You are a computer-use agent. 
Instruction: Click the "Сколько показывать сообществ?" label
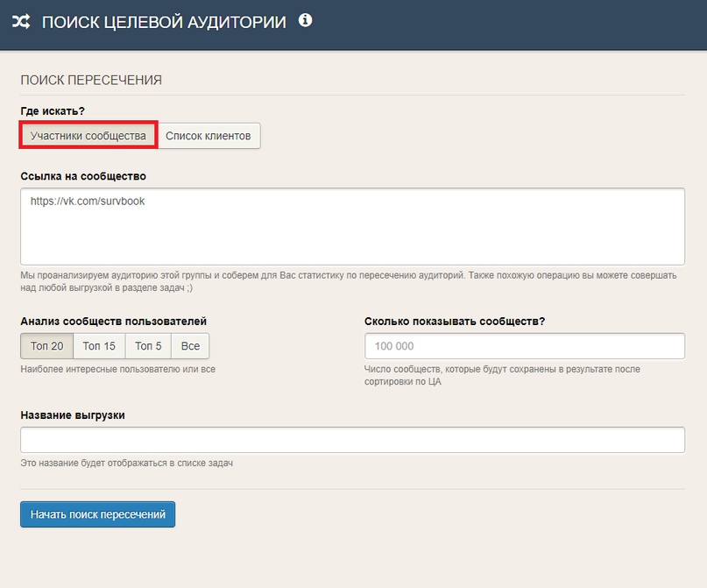tap(455, 322)
